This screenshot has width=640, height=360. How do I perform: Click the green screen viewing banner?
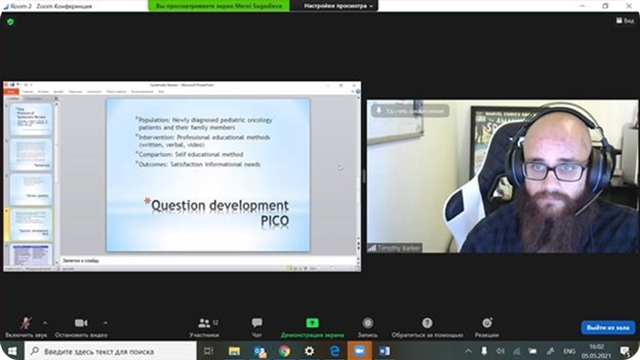click(219, 6)
